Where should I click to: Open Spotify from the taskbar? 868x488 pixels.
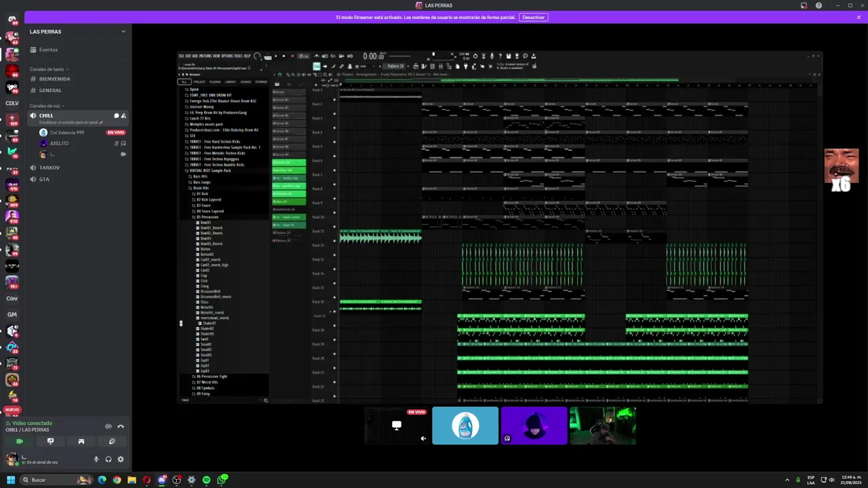[206, 480]
